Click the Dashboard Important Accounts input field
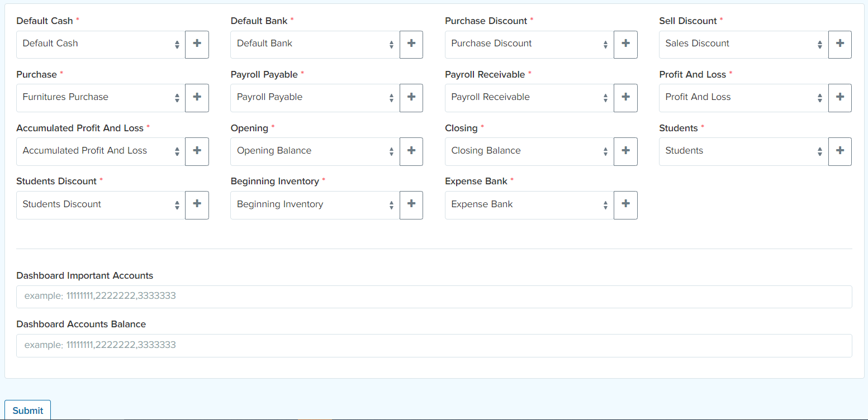Image resolution: width=868 pixels, height=420 pixels. (x=434, y=297)
